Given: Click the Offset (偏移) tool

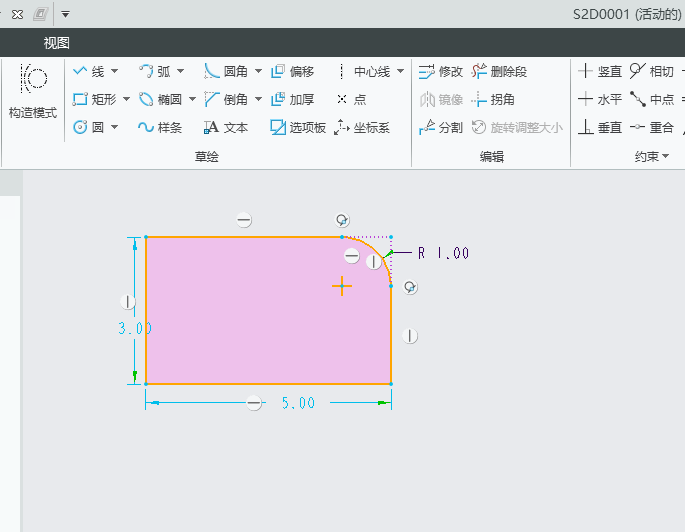Looking at the screenshot, I should (x=292, y=71).
